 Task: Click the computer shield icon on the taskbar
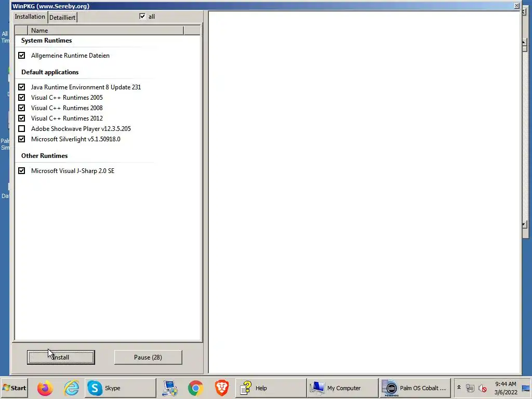pyautogui.click(x=170, y=388)
